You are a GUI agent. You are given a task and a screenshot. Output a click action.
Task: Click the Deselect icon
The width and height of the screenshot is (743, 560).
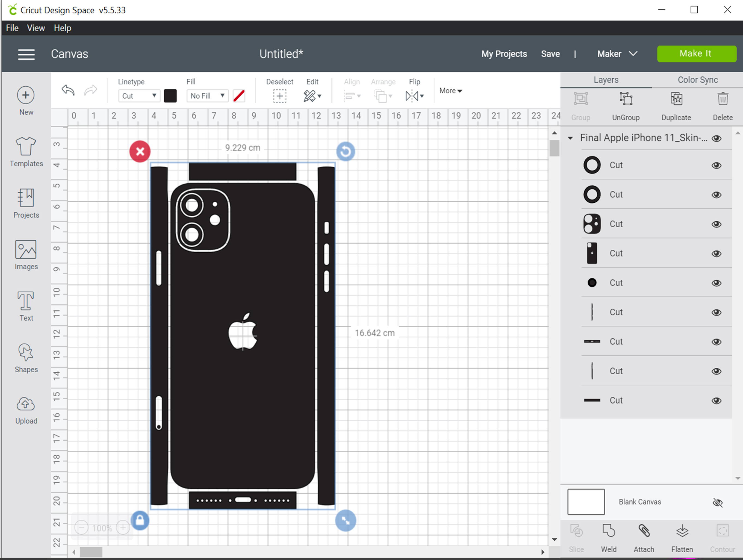(x=279, y=96)
